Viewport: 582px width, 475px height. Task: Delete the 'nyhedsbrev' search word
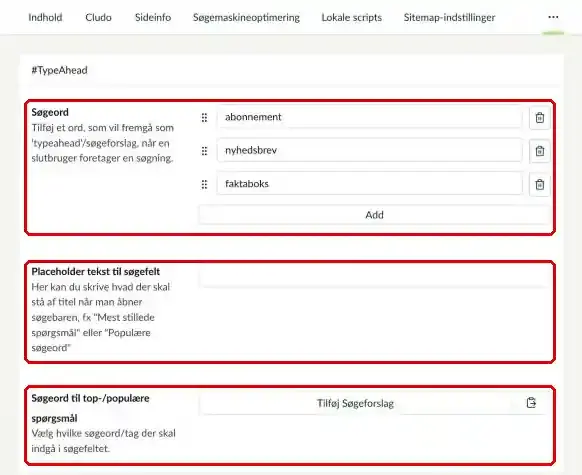pyautogui.click(x=540, y=151)
